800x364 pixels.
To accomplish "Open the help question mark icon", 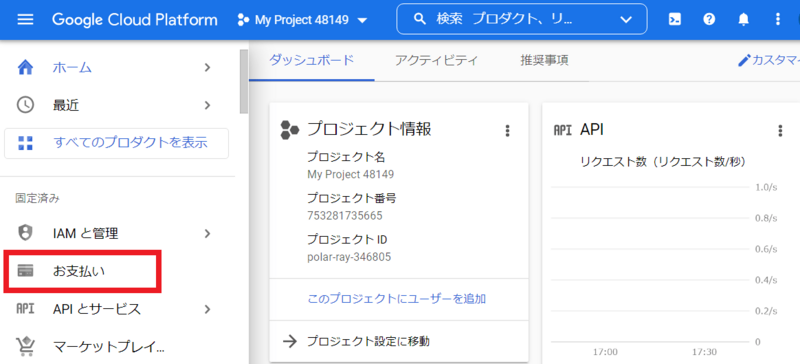I will [709, 19].
